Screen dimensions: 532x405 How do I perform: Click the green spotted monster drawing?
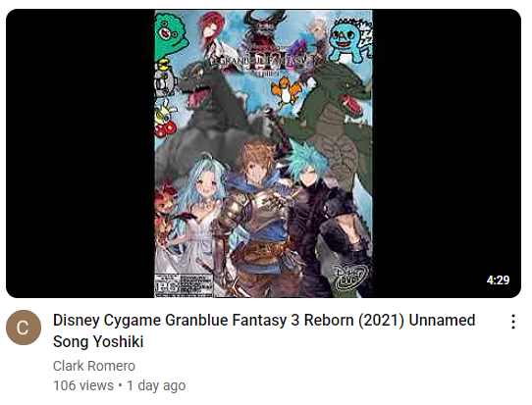tap(171, 35)
